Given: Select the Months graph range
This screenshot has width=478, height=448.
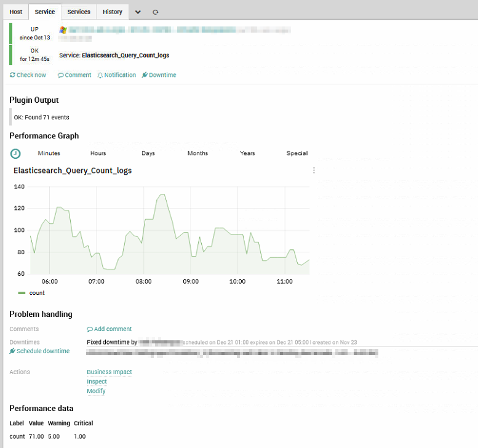Looking at the screenshot, I should point(198,153).
